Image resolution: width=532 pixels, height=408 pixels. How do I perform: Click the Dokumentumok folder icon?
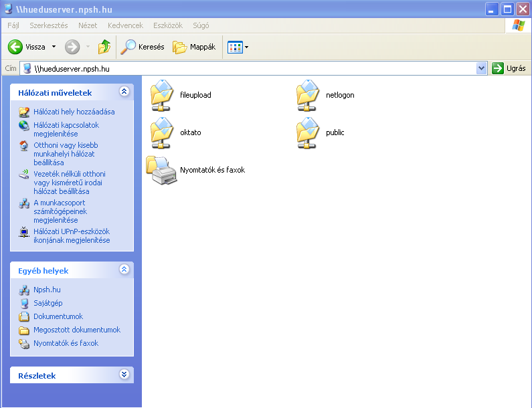point(23,316)
